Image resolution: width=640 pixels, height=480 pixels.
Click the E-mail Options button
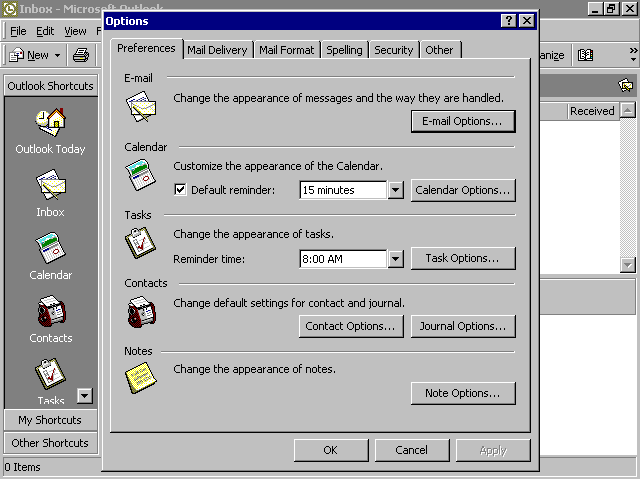(x=463, y=121)
